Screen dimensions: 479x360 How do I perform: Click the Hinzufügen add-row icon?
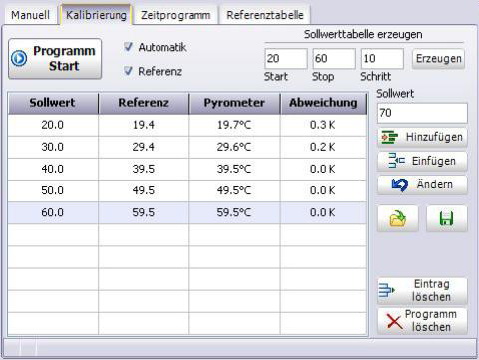pyautogui.click(x=389, y=137)
